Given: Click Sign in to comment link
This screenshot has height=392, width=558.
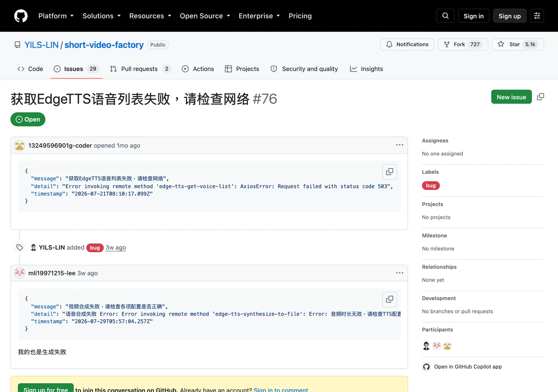Looking at the screenshot, I should [281, 390].
